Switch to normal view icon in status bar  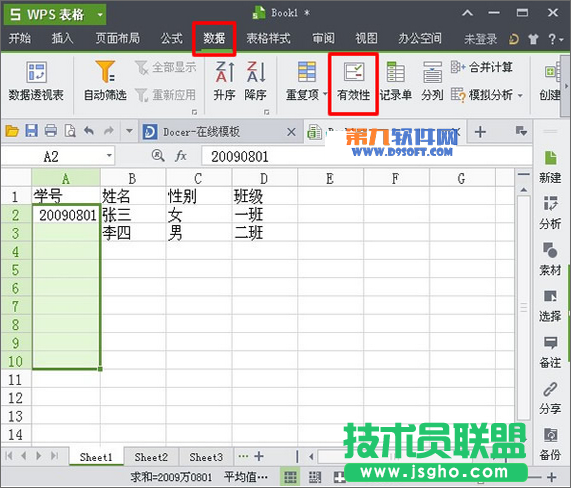290,476
